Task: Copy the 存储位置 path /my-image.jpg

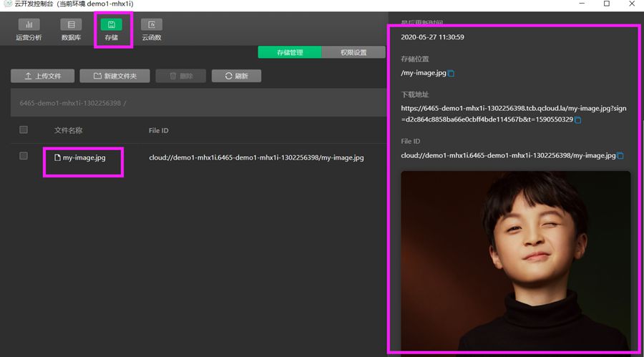Action: [452, 74]
